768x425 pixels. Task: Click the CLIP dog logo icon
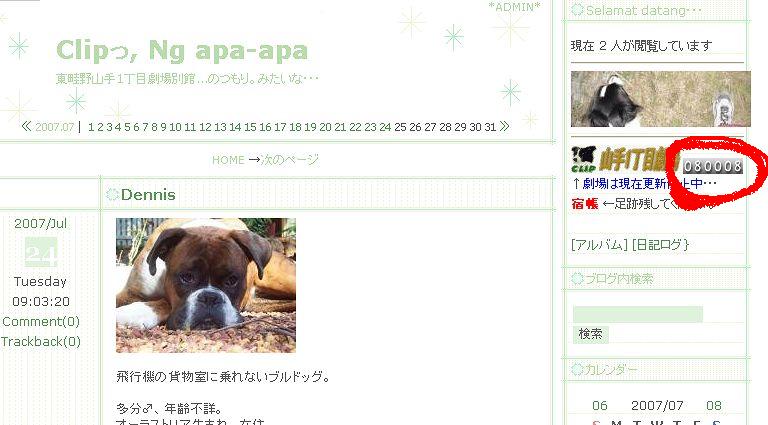(x=583, y=159)
